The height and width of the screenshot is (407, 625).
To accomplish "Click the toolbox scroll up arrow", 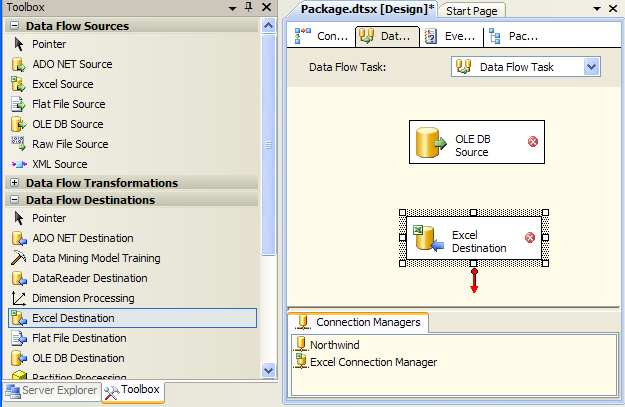I will coord(269,26).
